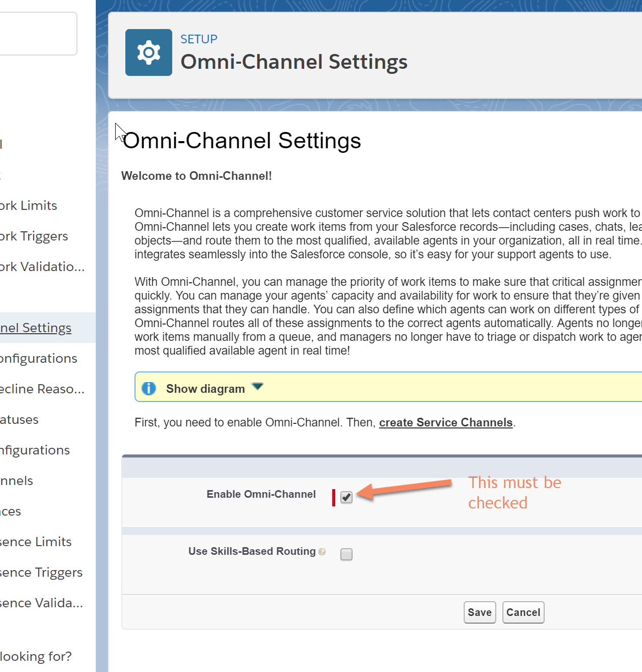Click the 'looking for?' text in the sidebar
This screenshot has width=642, height=672.
(36, 656)
